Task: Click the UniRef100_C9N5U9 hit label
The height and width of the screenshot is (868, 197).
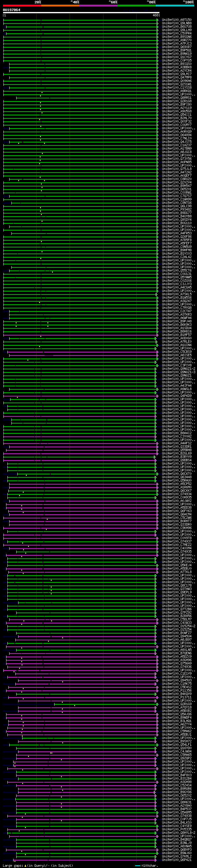Action: point(177,247)
